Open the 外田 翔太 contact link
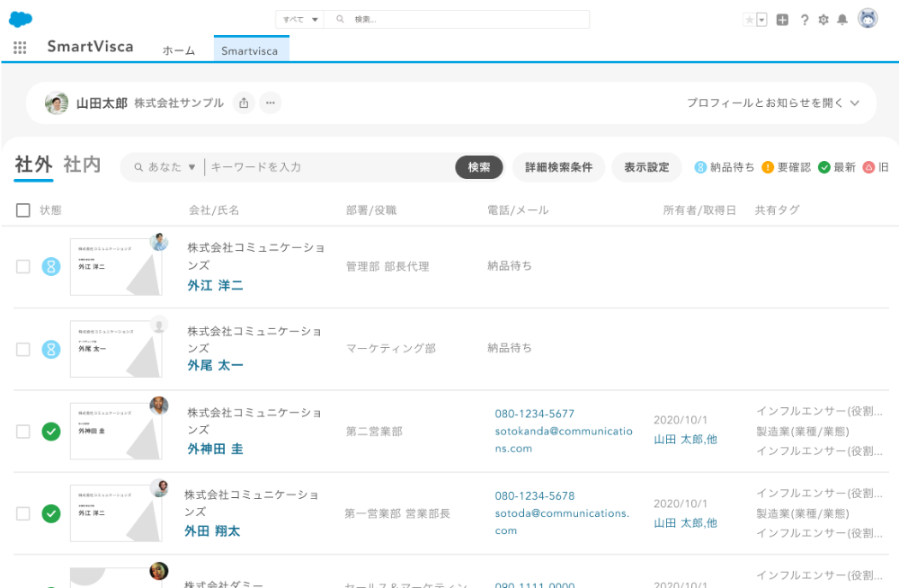 pyautogui.click(x=212, y=531)
